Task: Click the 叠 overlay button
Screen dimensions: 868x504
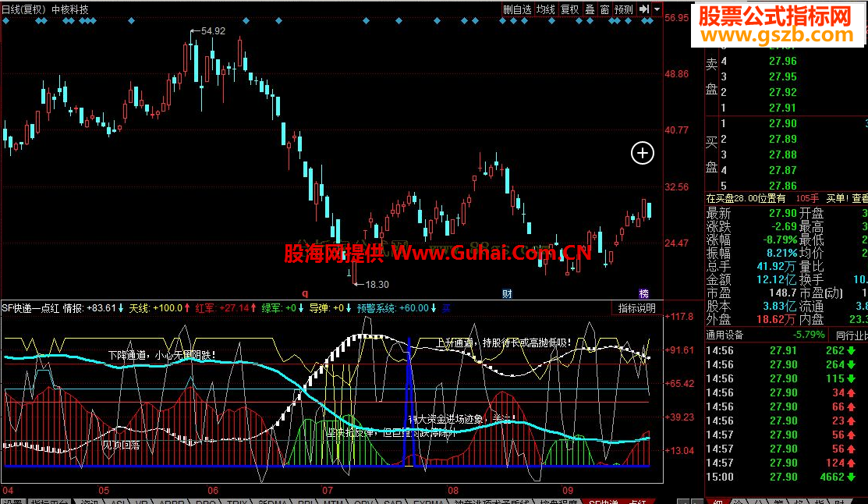Action: tap(590, 9)
